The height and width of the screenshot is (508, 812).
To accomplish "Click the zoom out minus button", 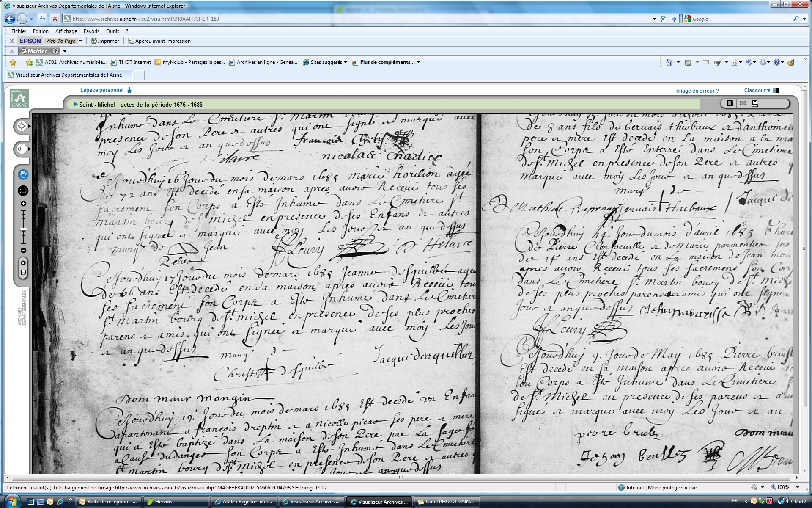I will [x=23, y=251].
